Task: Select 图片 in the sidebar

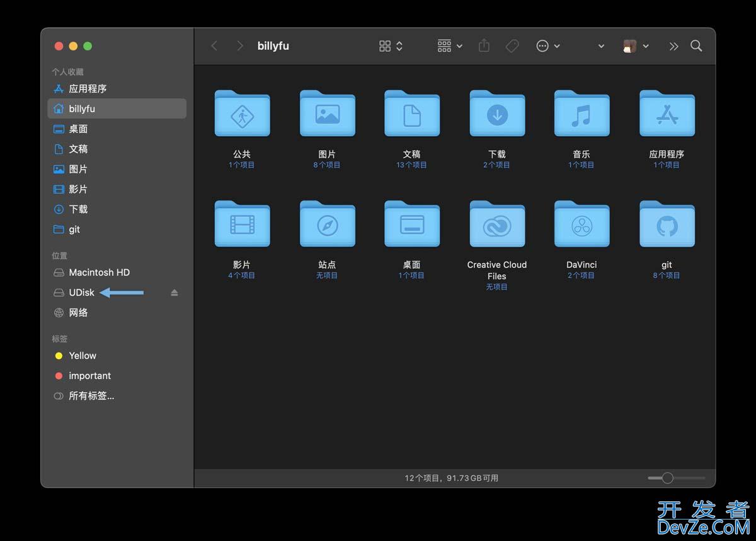Action: [117, 169]
